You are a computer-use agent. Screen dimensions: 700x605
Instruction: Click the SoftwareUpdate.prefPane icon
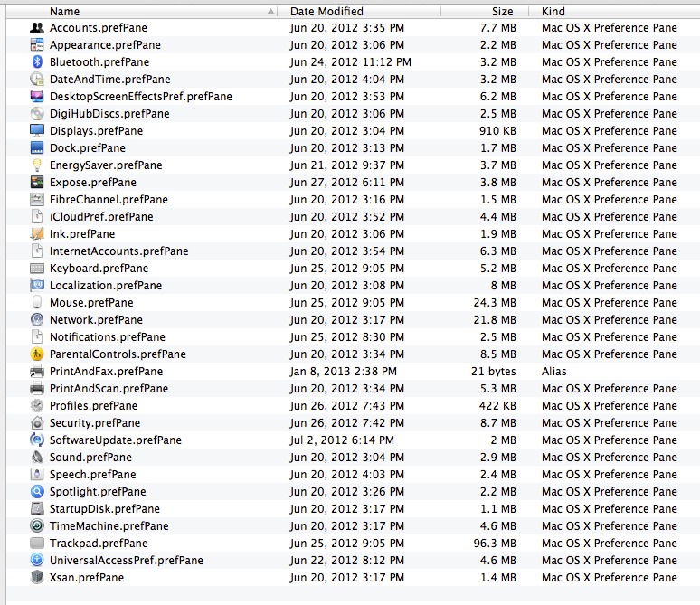point(37,440)
